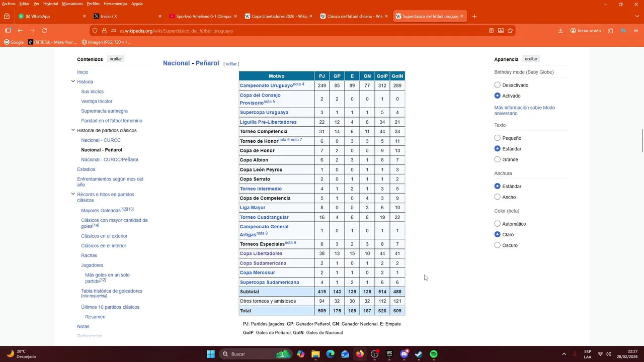Image resolution: width=644 pixels, height=362 pixels.
Task: Open Más información sobre Modo aniversario
Action: tap(525, 111)
